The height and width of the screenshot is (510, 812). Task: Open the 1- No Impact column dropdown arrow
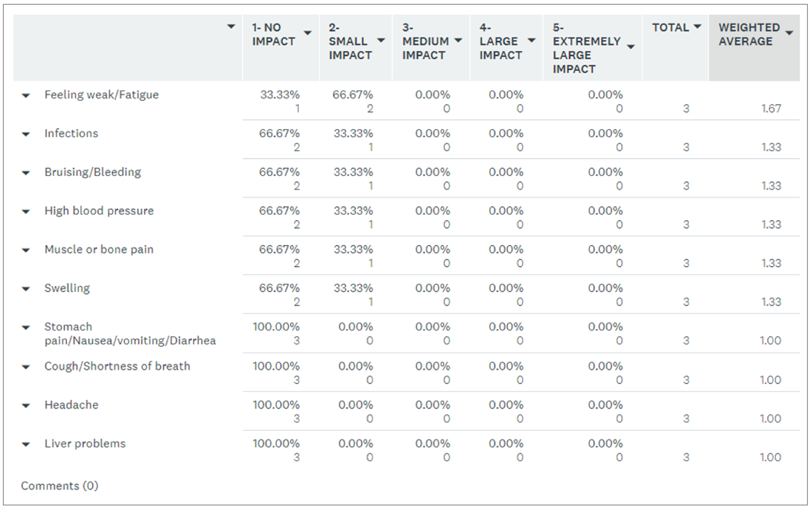(308, 33)
